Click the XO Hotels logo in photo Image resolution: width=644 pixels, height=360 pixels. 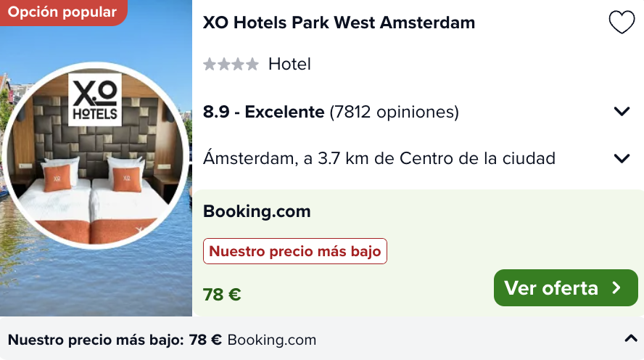click(x=95, y=99)
